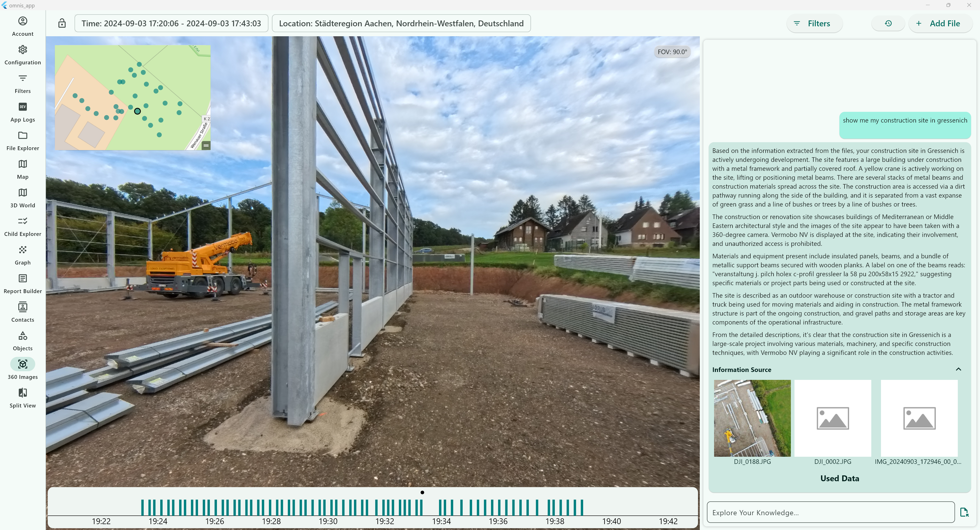Click the minimap collapse button
The height and width of the screenshot is (530, 980).
(x=206, y=145)
